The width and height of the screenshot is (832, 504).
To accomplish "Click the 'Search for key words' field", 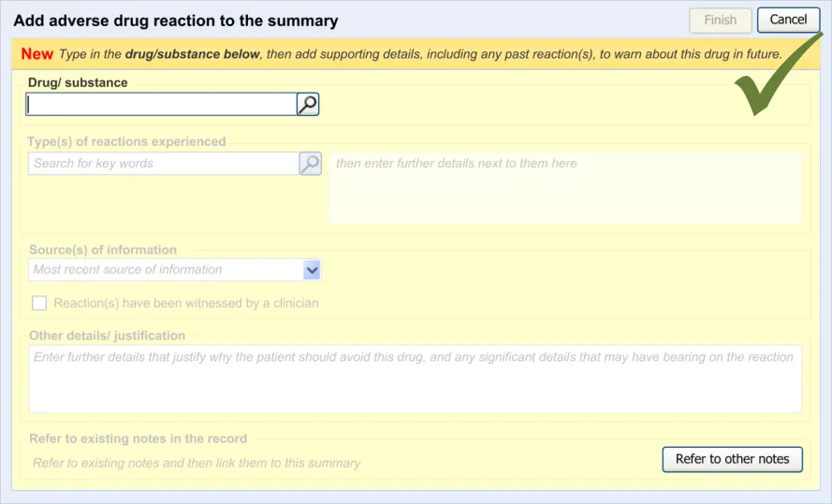I will point(163,164).
